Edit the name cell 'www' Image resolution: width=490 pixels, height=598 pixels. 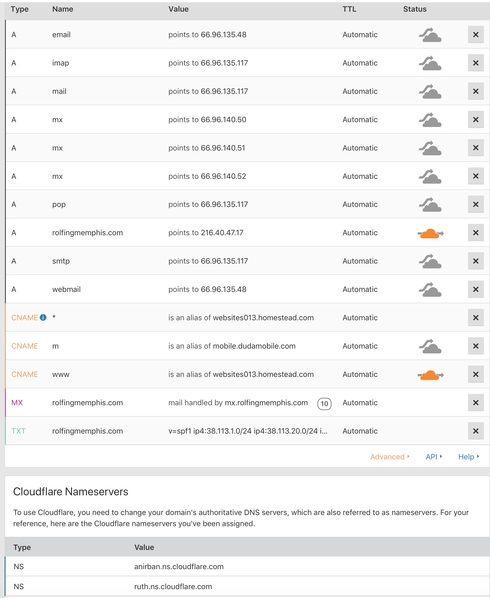point(61,374)
